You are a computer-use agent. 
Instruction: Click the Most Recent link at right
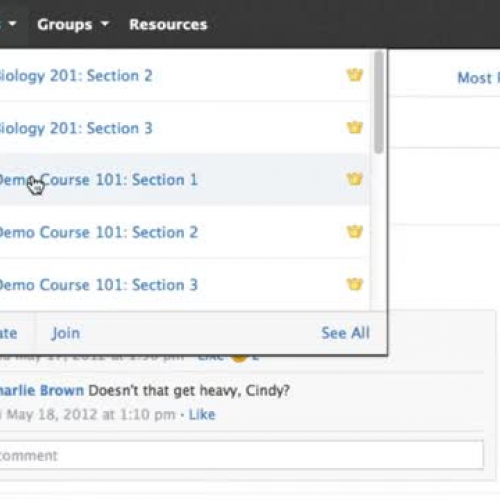coord(479,78)
